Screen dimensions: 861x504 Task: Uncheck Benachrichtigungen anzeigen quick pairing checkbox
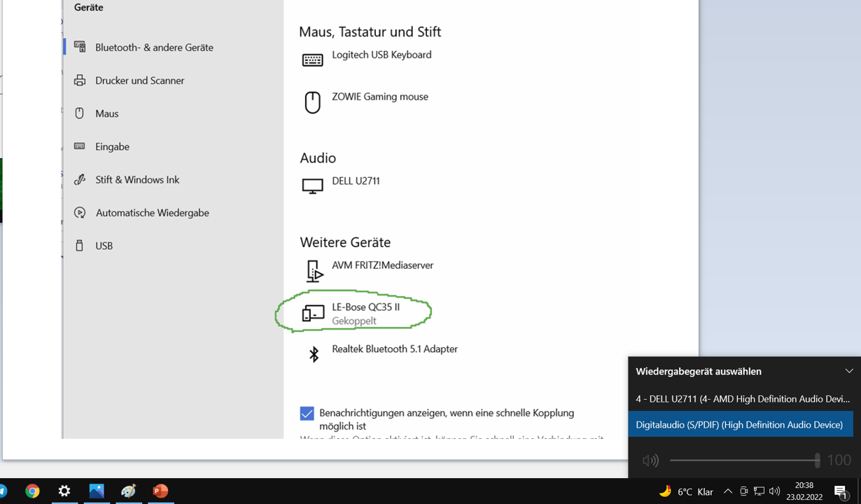pyautogui.click(x=307, y=414)
